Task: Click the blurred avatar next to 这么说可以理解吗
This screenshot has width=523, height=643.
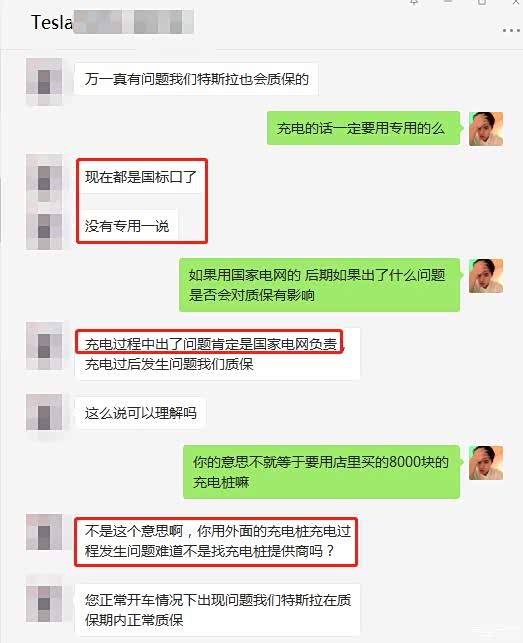Action: [x=44, y=413]
